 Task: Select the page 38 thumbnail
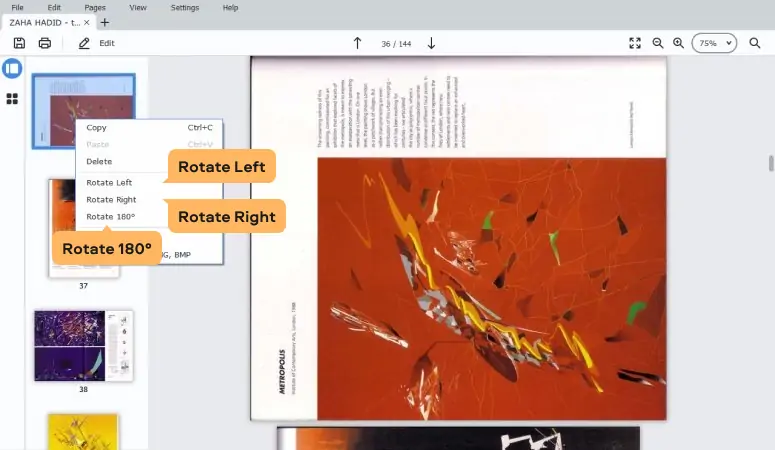pos(84,346)
